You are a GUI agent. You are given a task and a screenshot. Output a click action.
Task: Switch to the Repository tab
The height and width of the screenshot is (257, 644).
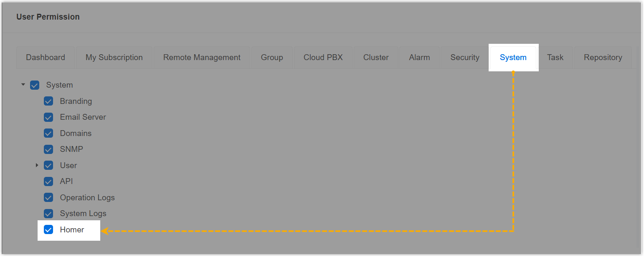(603, 58)
